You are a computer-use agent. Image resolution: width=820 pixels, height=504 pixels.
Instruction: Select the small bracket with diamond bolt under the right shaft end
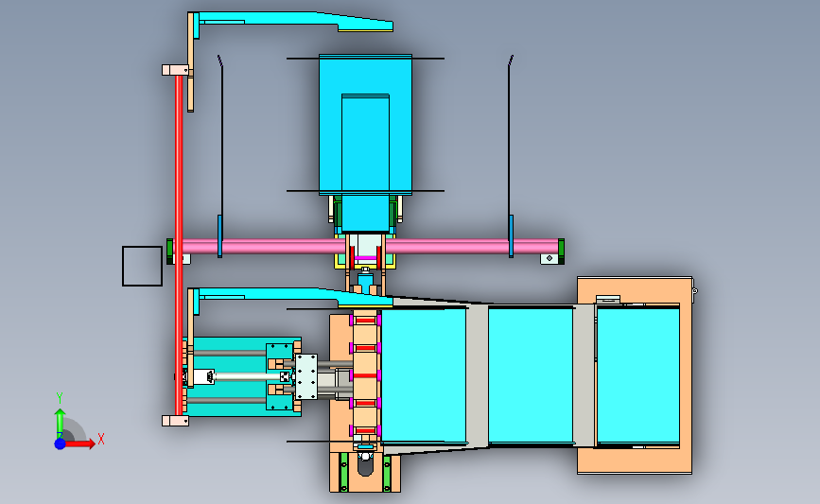click(x=550, y=258)
